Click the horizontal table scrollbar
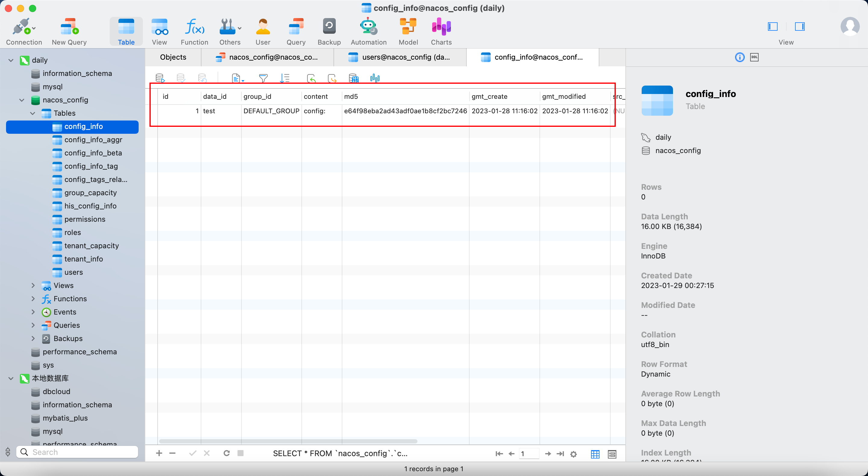 tap(288, 441)
